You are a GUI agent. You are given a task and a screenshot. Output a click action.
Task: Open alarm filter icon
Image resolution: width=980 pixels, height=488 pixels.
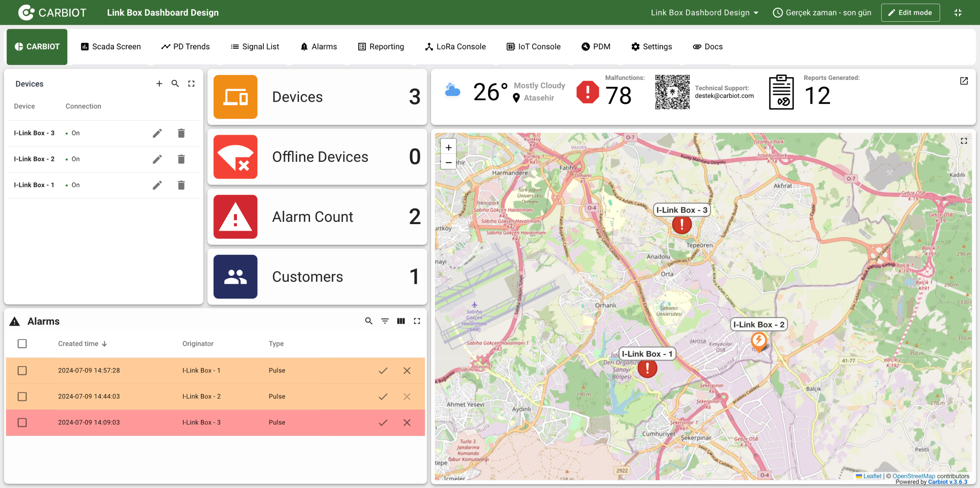[x=385, y=321]
